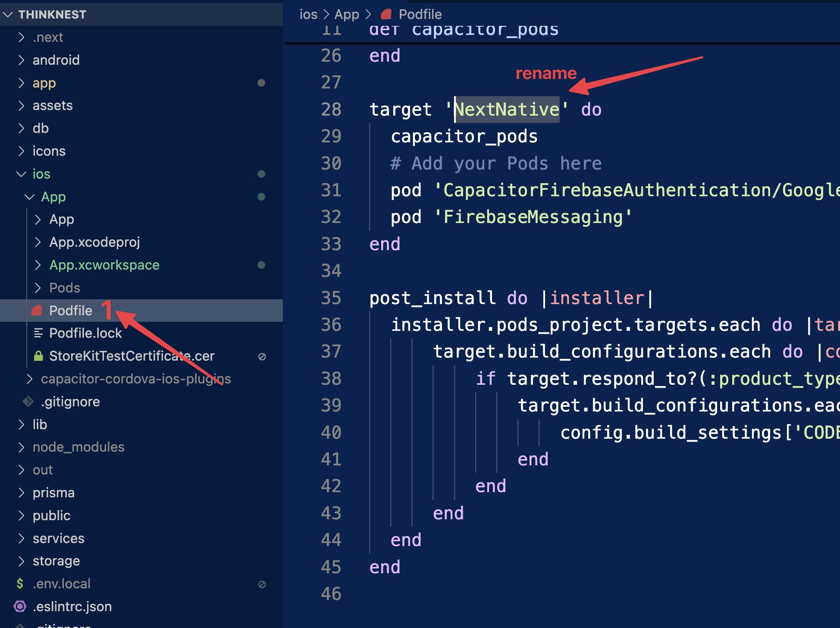Collapse the ios folder

click(x=21, y=174)
